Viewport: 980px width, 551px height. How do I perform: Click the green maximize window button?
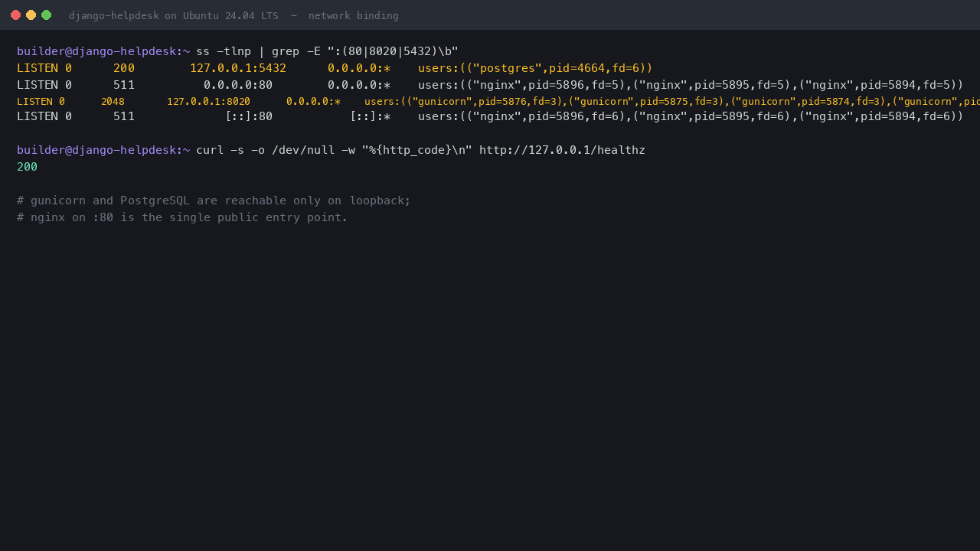(x=46, y=15)
